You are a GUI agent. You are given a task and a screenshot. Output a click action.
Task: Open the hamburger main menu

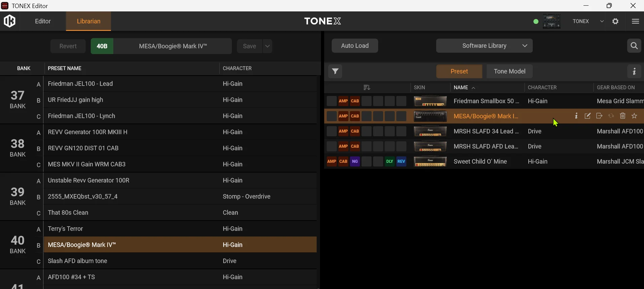pyautogui.click(x=635, y=21)
